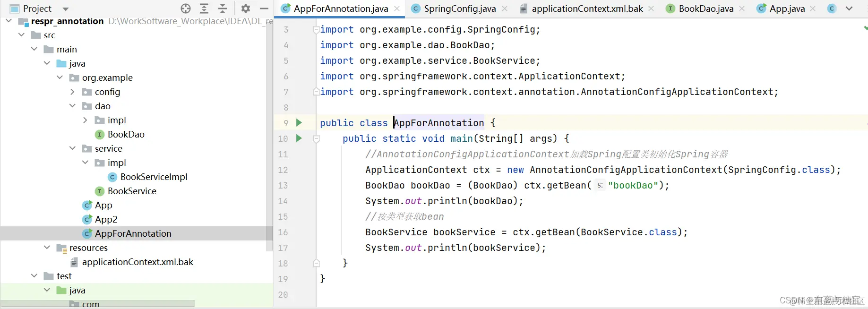The width and height of the screenshot is (868, 309).
Task: Click Expand All icon in Project toolbar
Action: point(204,9)
